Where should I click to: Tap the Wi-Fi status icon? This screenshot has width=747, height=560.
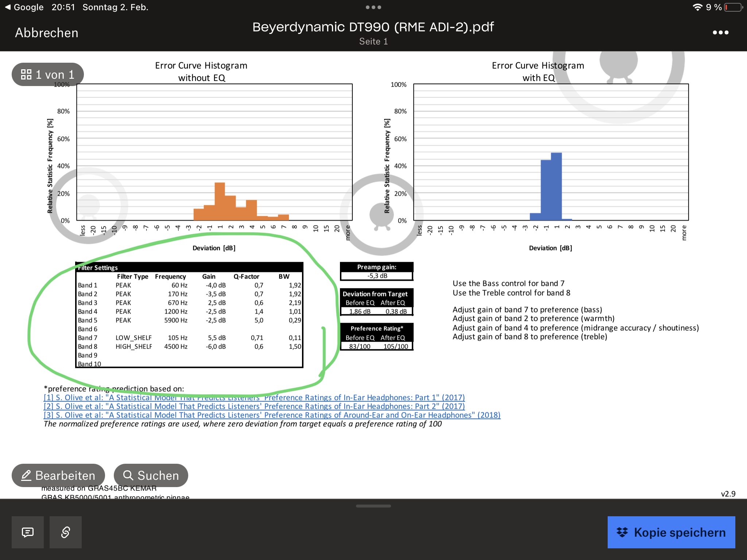tap(697, 7)
